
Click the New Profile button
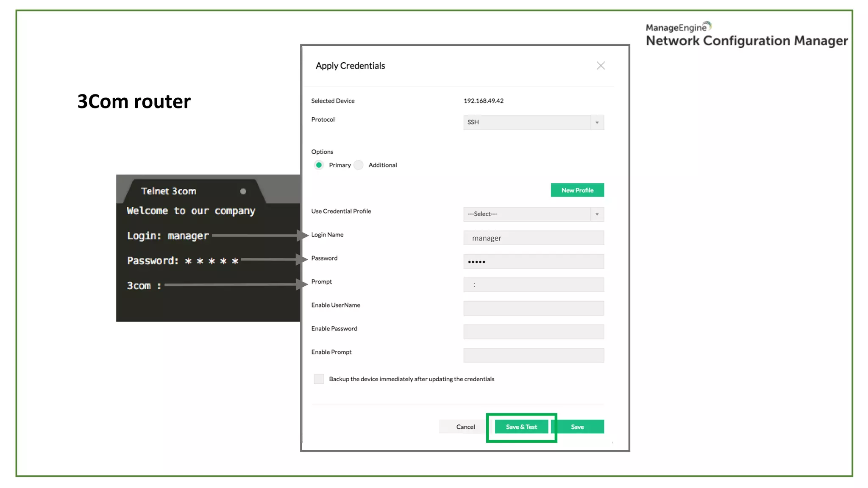point(577,190)
